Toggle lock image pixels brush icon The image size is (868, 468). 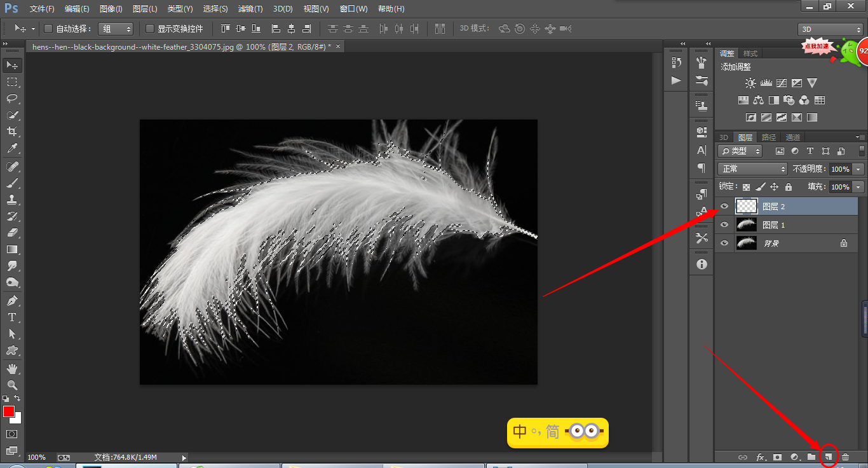coord(760,187)
